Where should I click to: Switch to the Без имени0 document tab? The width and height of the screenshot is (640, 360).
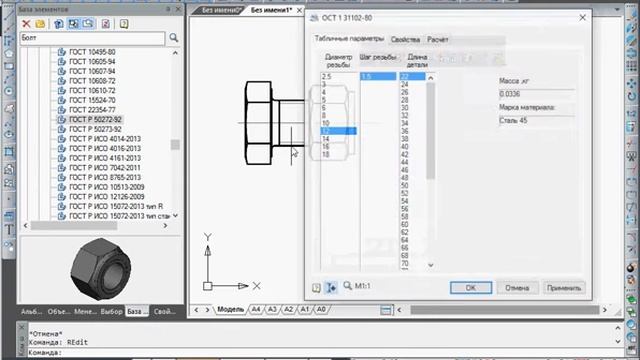(x=222, y=10)
